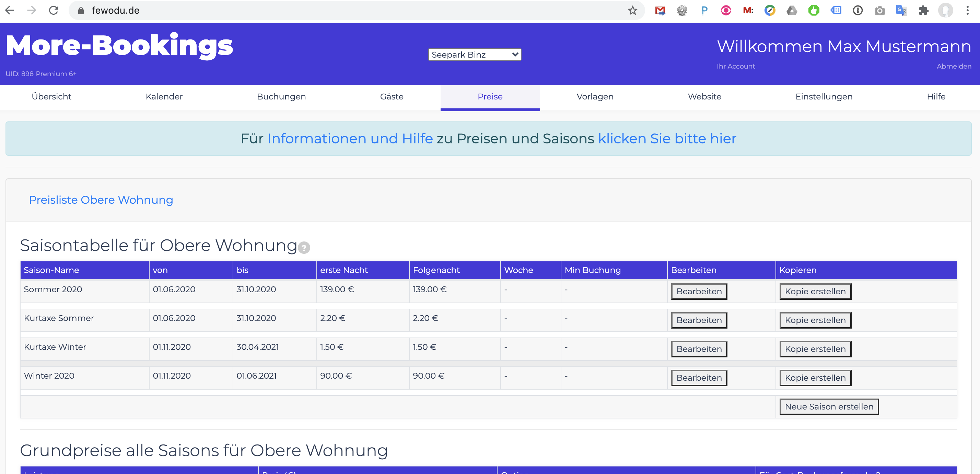This screenshot has height=474, width=980.
Task: Click Bearbeiten for Sommer 2020
Action: coord(699,292)
